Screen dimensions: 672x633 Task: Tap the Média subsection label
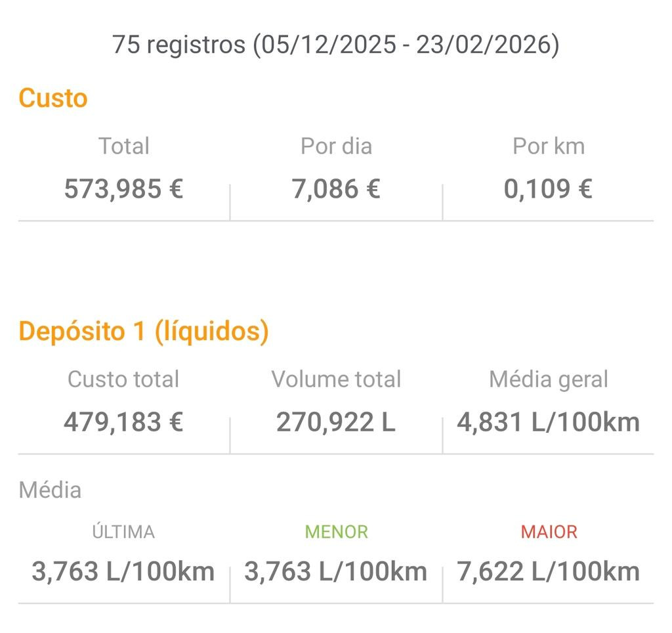coord(50,490)
